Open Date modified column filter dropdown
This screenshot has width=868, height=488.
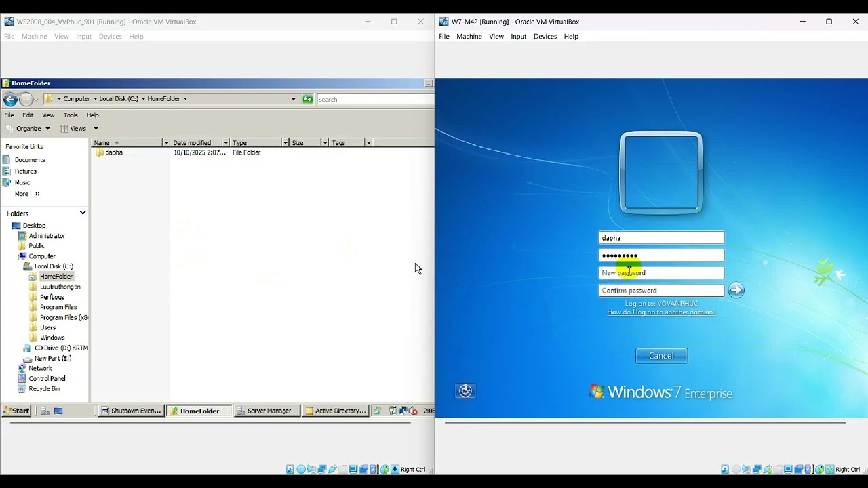(x=226, y=143)
